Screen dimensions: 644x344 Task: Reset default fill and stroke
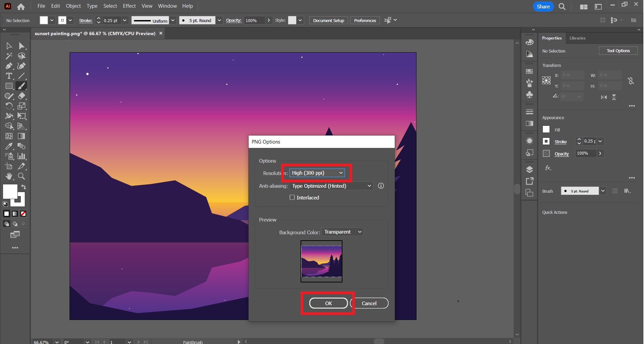point(5,204)
